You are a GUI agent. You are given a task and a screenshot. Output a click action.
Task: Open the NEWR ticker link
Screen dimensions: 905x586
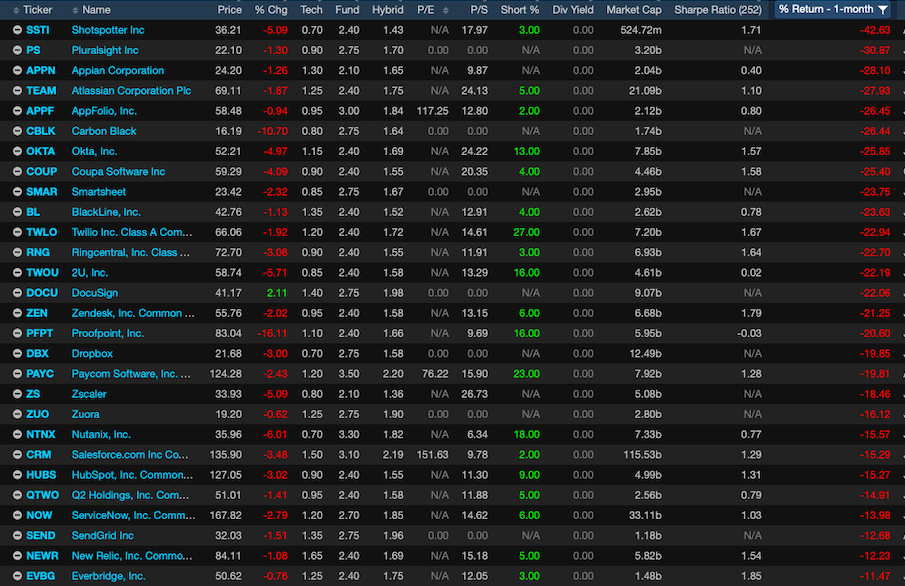click(42, 555)
